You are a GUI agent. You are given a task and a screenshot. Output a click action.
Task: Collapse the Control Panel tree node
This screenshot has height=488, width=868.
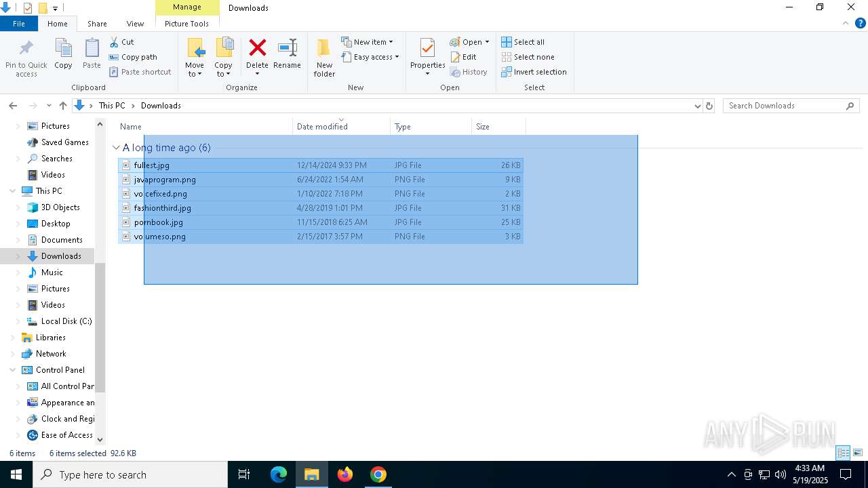pos(13,370)
